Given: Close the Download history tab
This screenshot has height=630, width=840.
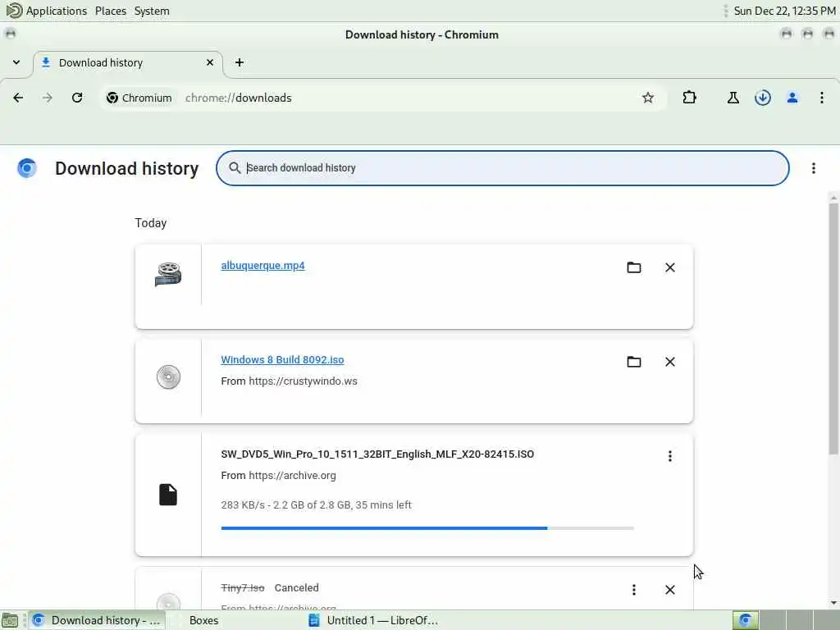Looking at the screenshot, I should (210, 62).
